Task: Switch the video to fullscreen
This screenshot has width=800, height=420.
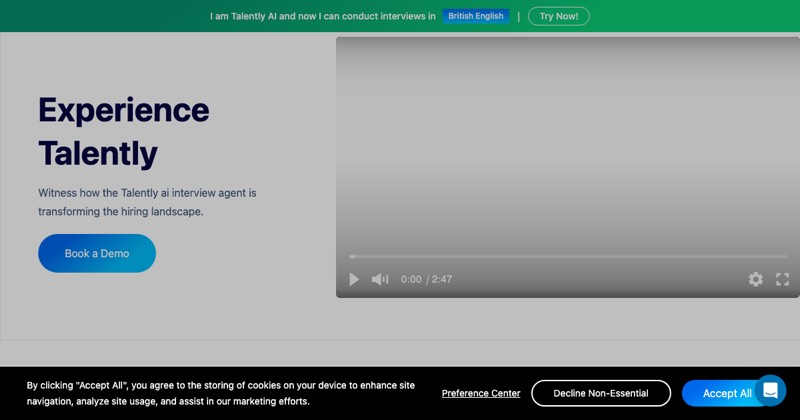Action: pos(782,279)
